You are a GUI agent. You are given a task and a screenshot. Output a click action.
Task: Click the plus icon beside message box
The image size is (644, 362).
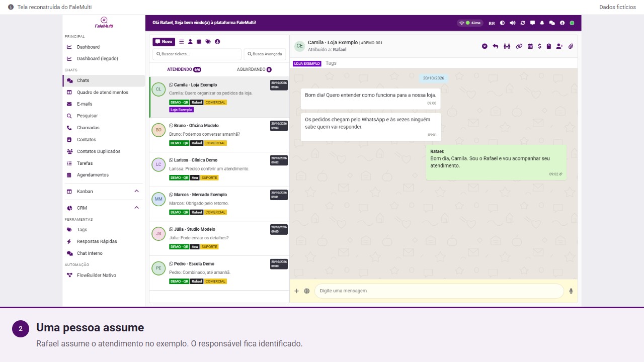[296, 291]
